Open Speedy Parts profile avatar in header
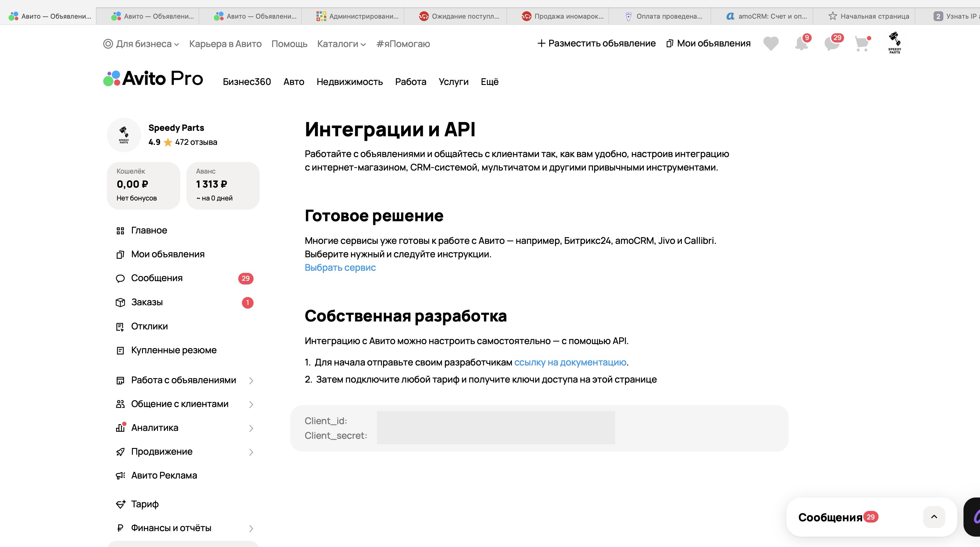Screen dimensions: 980x547 [894, 43]
